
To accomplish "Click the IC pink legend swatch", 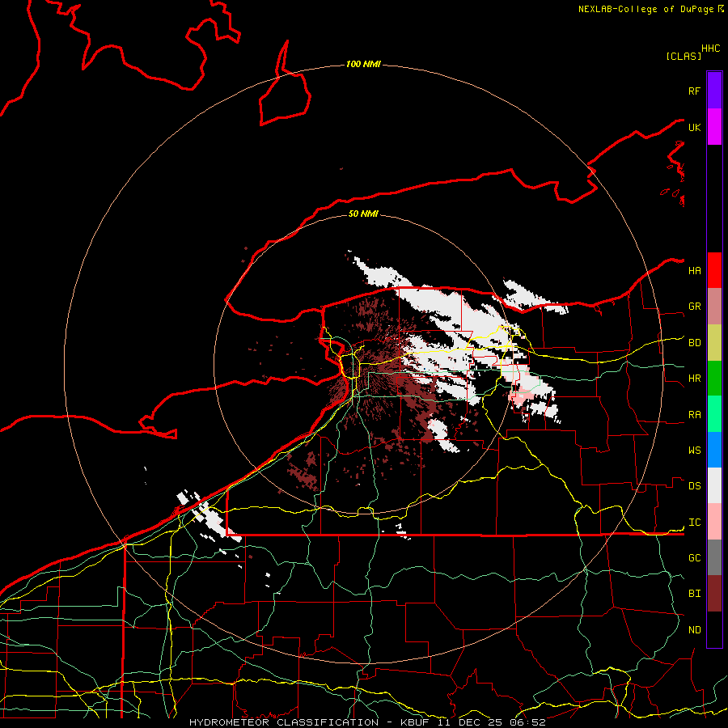I will pyautogui.click(x=714, y=522).
